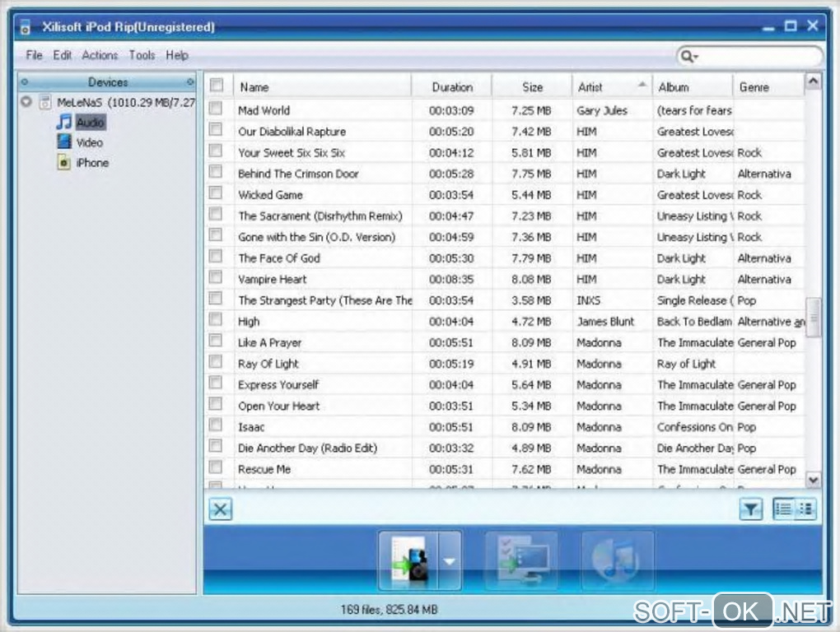
Task: Check the box for Wicked Game
Action: (216, 193)
